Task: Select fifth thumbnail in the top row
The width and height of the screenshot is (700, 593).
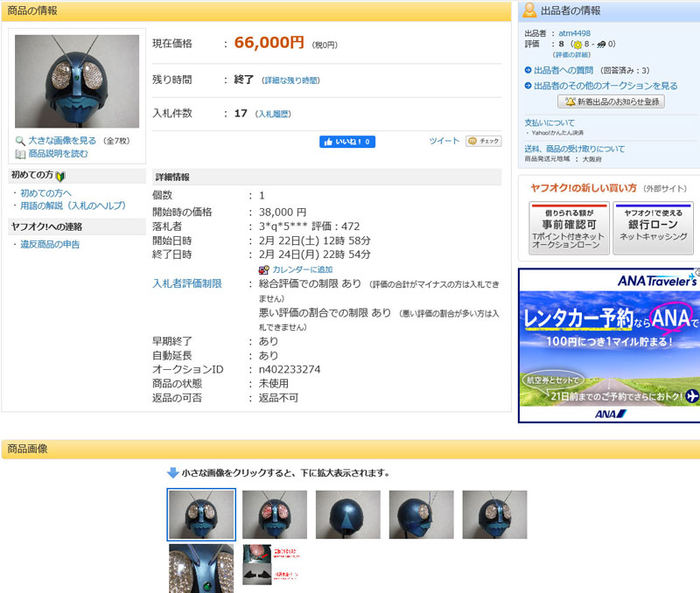Action: point(494,514)
